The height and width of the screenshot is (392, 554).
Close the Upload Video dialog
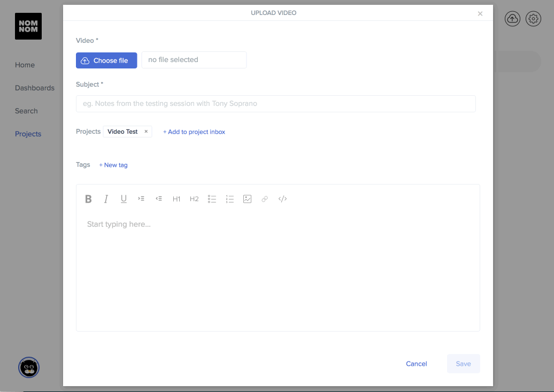coord(480,14)
